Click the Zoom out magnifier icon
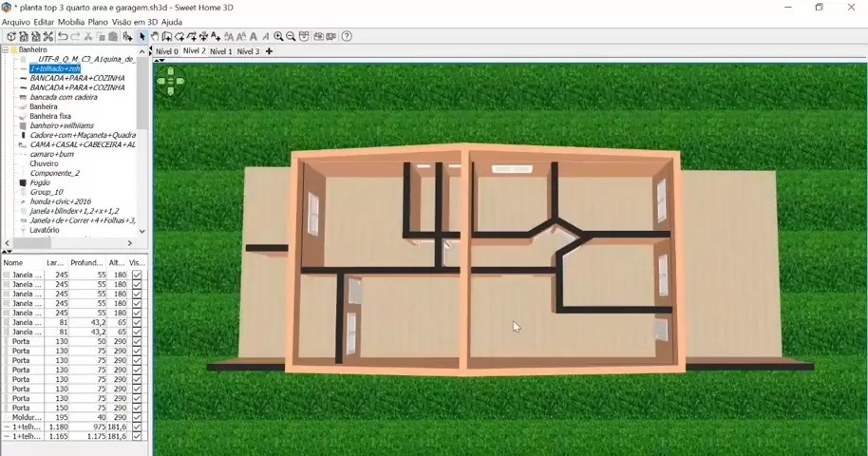This screenshot has width=868, height=456. [x=291, y=37]
